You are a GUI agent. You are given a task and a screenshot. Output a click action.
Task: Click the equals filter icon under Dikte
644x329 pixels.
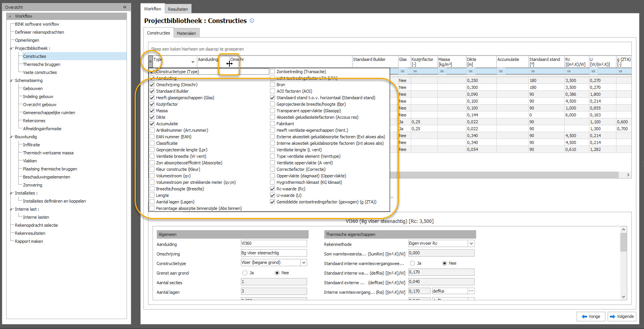click(x=470, y=71)
